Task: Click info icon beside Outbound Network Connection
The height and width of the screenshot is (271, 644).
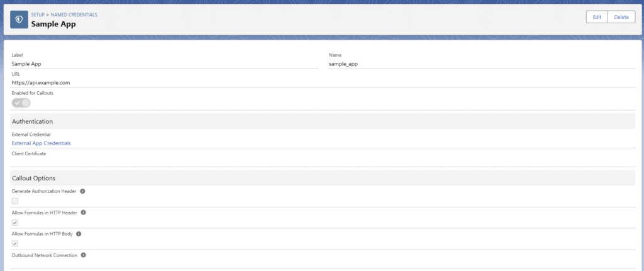Action: (x=84, y=255)
